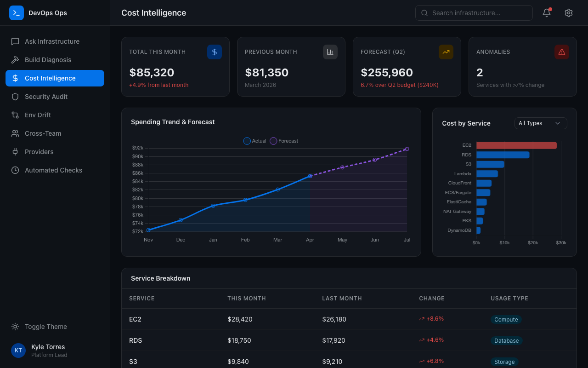
Task: Toggle the Actual series in the legend
Action: [254, 141]
